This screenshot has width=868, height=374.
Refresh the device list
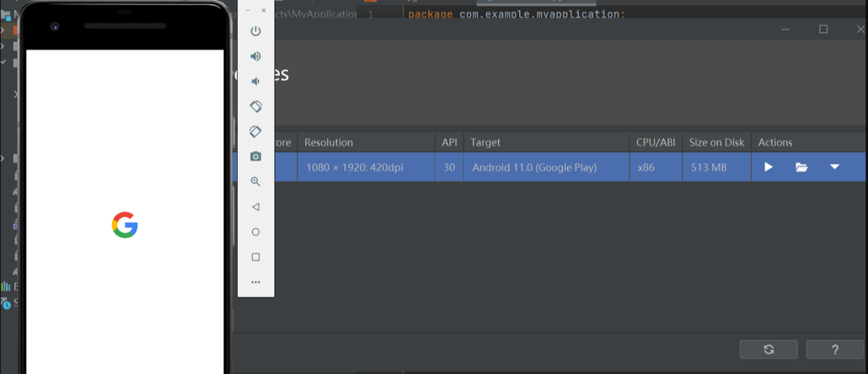pyautogui.click(x=768, y=349)
